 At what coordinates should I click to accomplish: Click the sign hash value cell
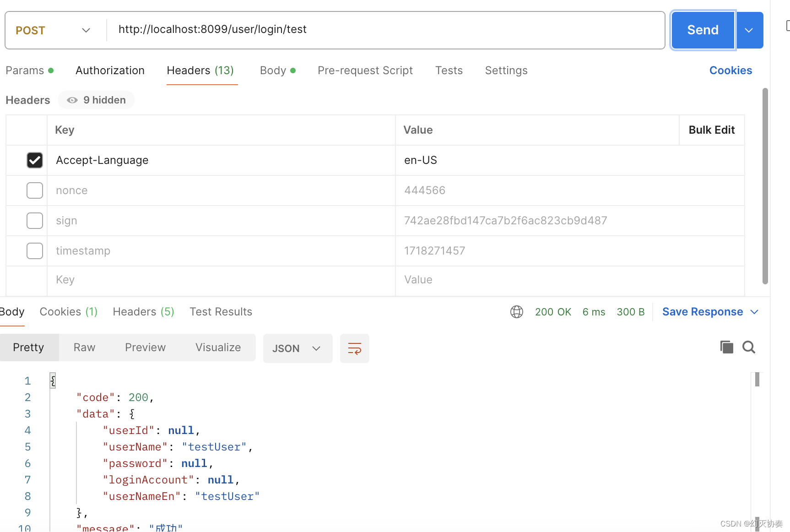coord(570,221)
